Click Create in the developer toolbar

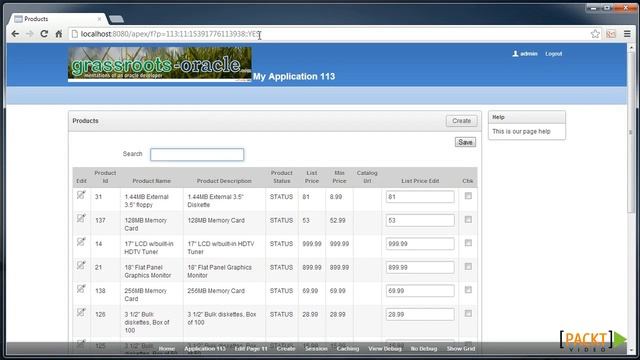point(286,349)
